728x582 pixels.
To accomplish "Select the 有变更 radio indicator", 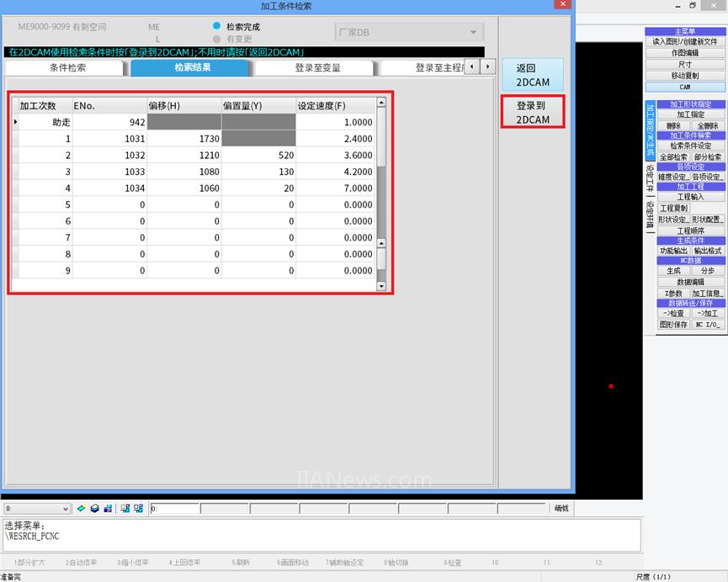I will 216,39.
